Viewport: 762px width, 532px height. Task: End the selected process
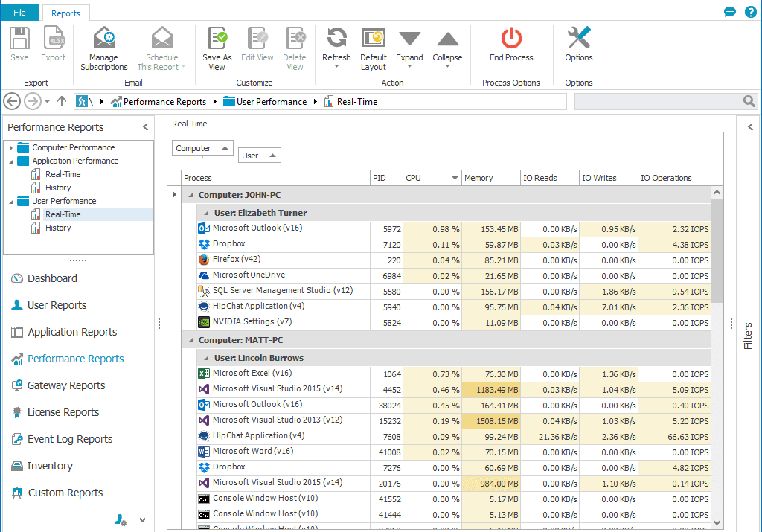pos(511,44)
